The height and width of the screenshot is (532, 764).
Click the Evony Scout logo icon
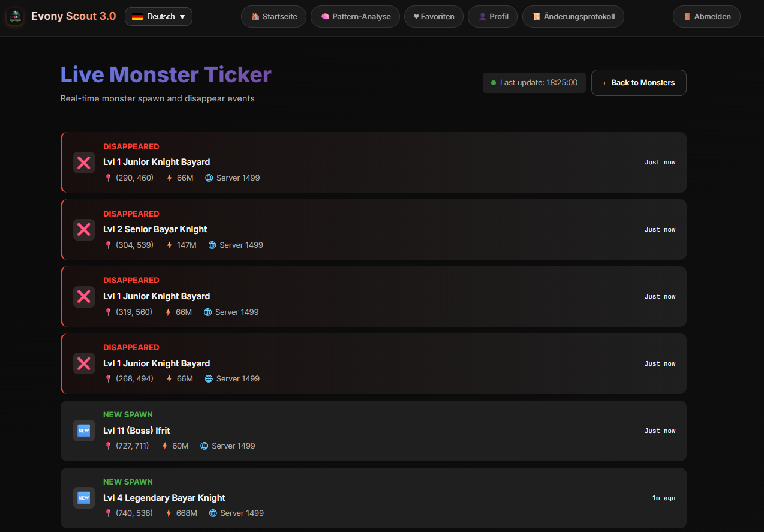[14, 16]
